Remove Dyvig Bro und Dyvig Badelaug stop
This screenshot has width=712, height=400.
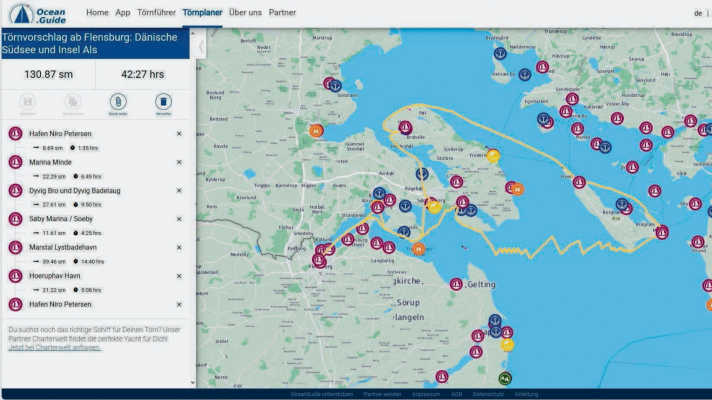point(179,190)
